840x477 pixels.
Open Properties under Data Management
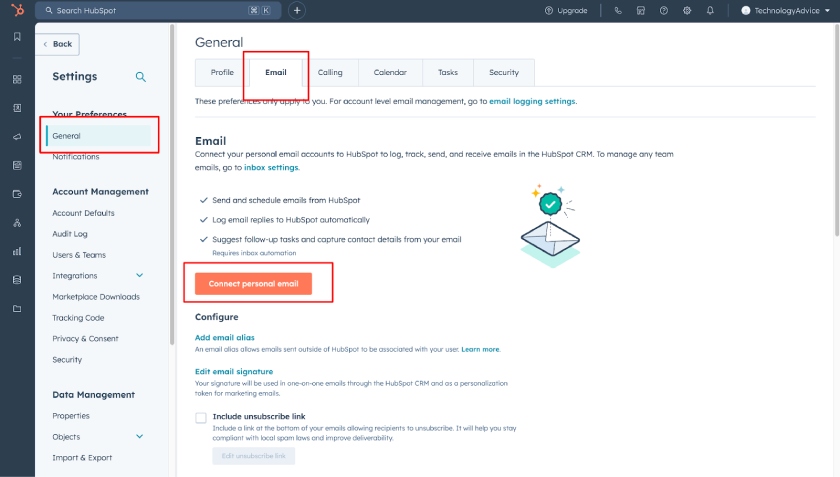click(x=71, y=415)
